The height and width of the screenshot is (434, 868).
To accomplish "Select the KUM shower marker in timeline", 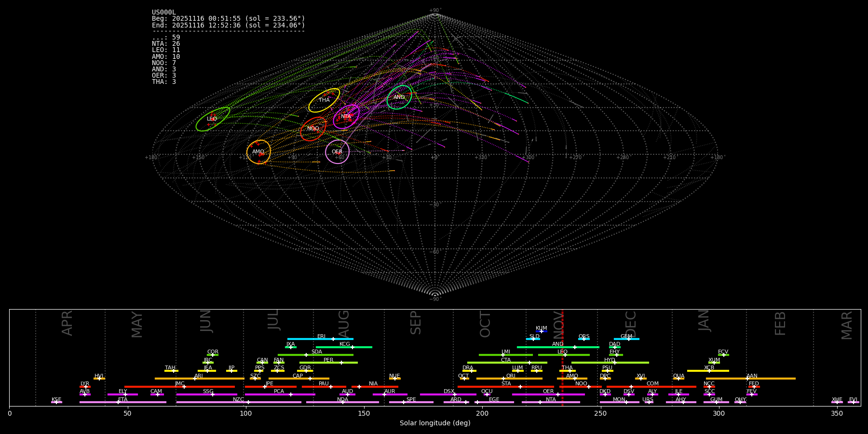I will pyautogui.click(x=541, y=331).
